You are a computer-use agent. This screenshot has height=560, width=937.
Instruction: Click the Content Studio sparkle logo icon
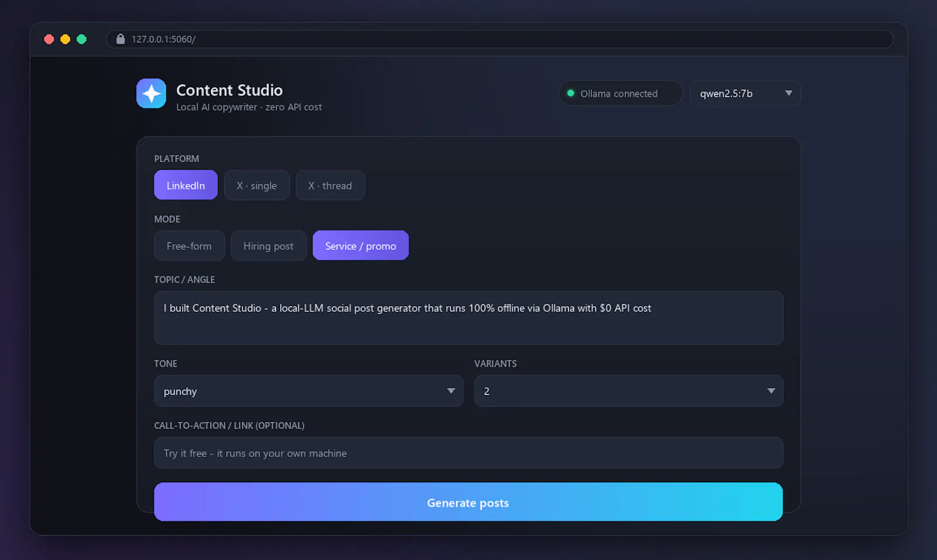(x=151, y=94)
